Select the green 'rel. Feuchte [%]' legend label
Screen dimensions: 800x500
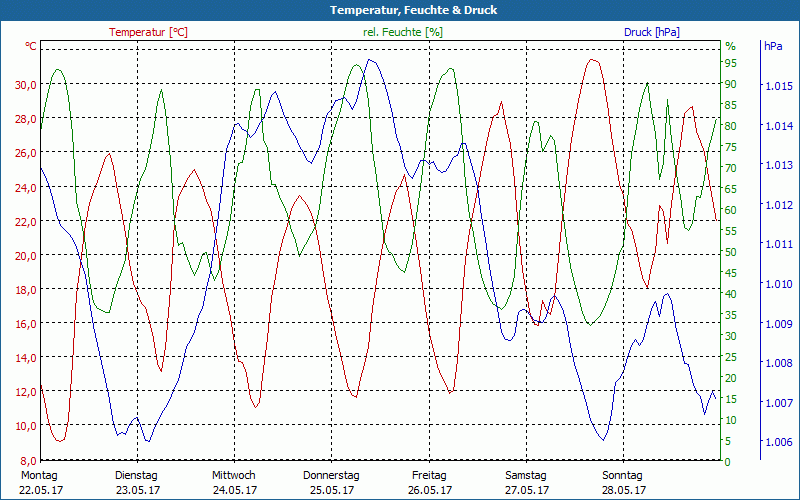(403, 32)
